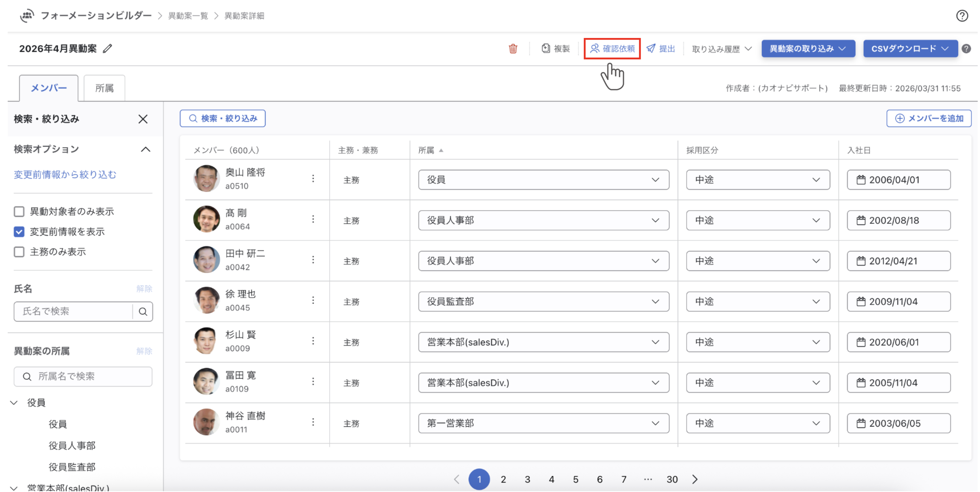Click the help question mark icon top right

[x=962, y=16]
